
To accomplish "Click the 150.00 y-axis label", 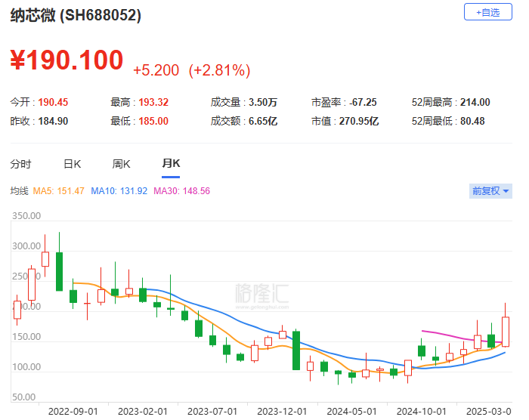I will (26, 337).
